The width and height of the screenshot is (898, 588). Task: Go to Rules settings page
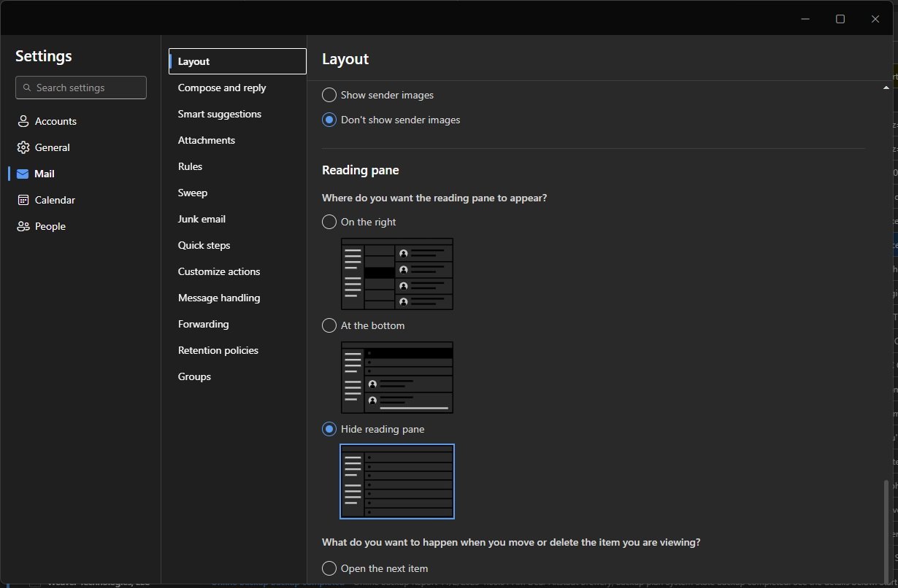point(190,166)
